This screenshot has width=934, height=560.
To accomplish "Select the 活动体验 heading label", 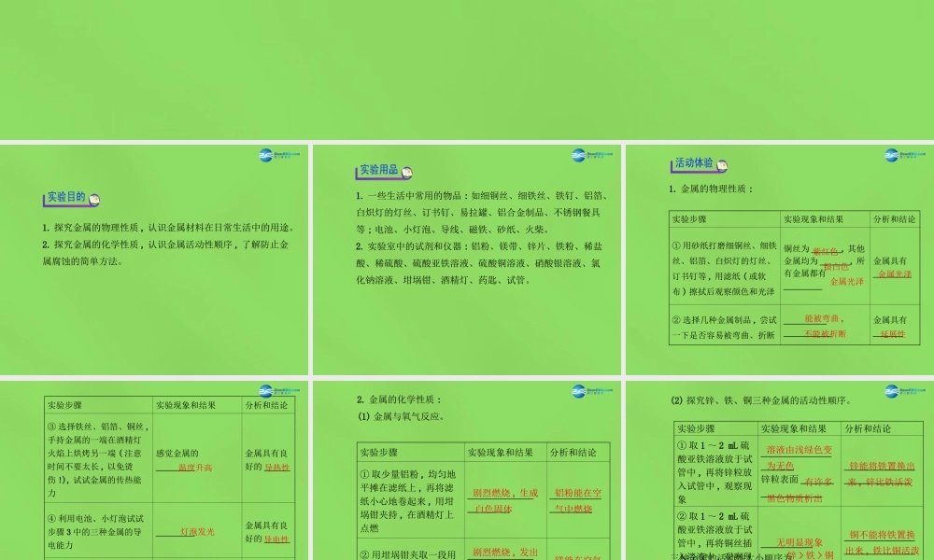I will [693, 163].
